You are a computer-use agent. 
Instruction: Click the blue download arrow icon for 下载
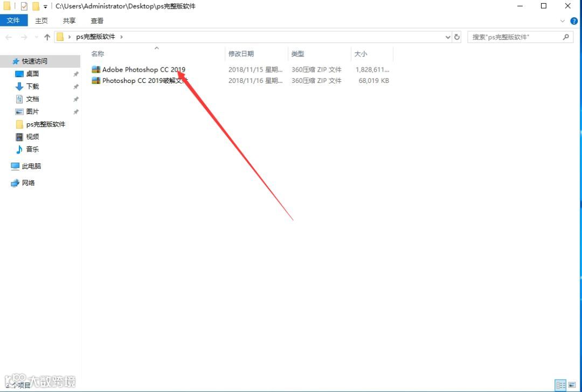pyautogui.click(x=19, y=87)
